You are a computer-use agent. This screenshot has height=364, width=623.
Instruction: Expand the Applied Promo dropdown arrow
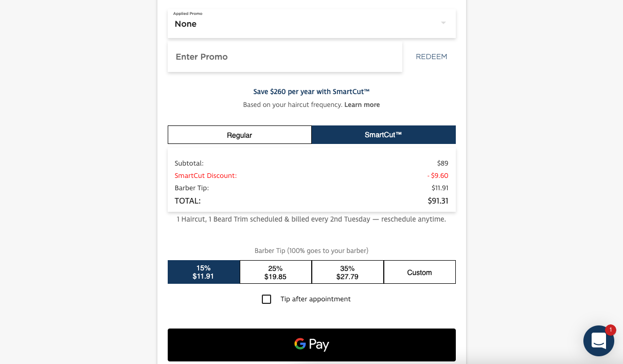pos(443,23)
